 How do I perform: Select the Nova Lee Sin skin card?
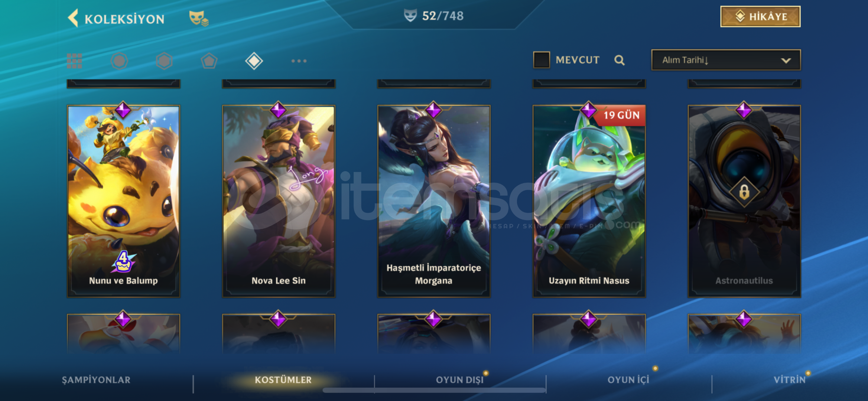(279, 201)
